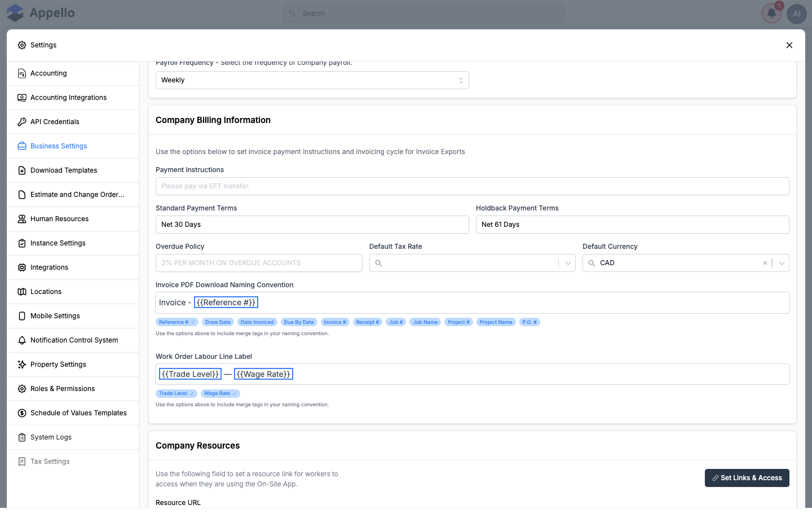Click the Accounting sidebar icon
Screen dimensions: 812x518
[x=22, y=73]
